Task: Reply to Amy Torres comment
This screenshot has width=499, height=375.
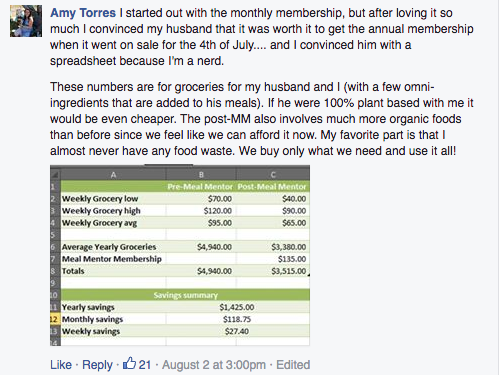Action: pyautogui.click(x=97, y=365)
